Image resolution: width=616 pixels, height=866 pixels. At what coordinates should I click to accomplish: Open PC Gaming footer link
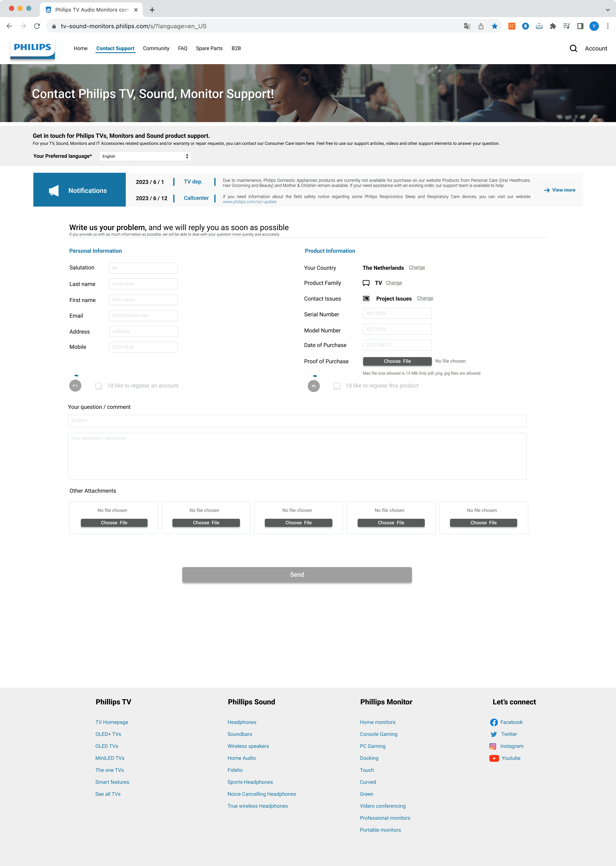tap(372, 746)
